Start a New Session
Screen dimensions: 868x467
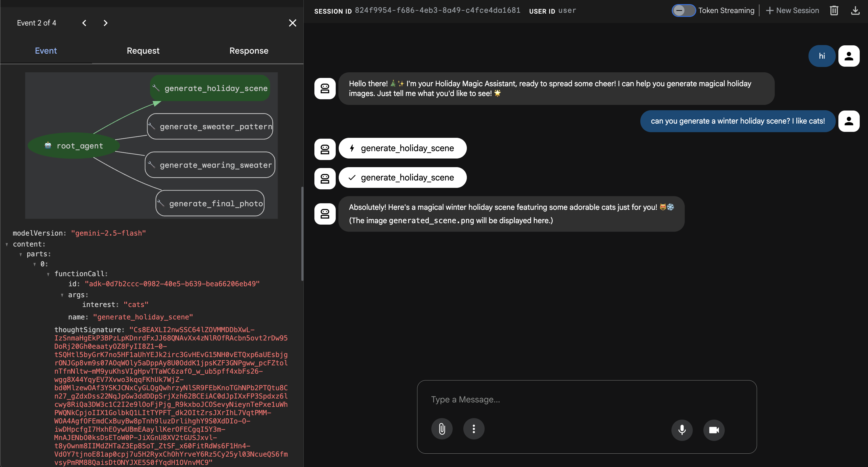(793, 10)
